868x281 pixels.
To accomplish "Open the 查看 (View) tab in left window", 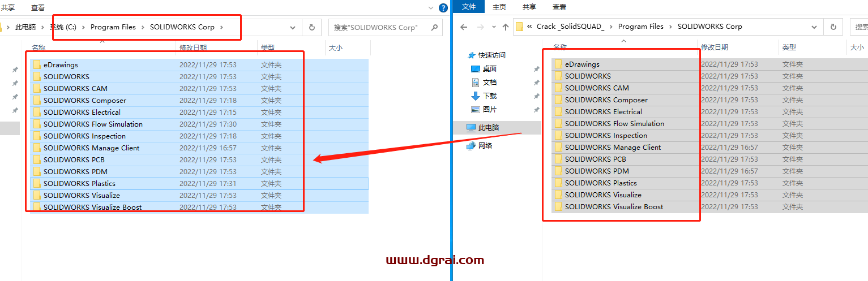I will click(38, 7).
